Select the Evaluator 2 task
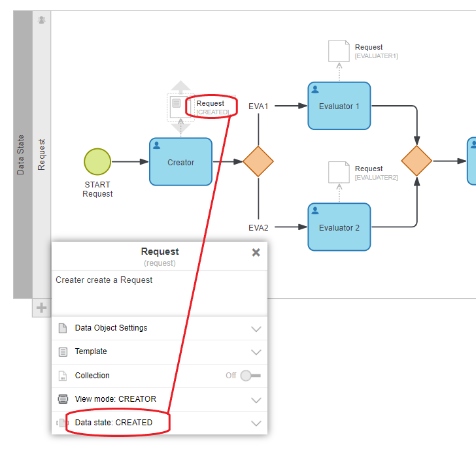The width and height of the screenshot is (476, 456). click(339, 227)
